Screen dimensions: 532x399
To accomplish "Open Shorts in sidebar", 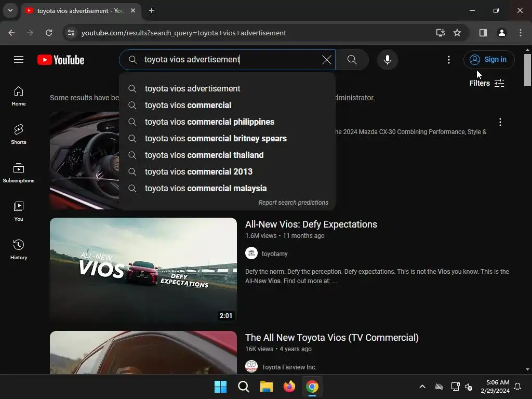I will pos(19,135).
